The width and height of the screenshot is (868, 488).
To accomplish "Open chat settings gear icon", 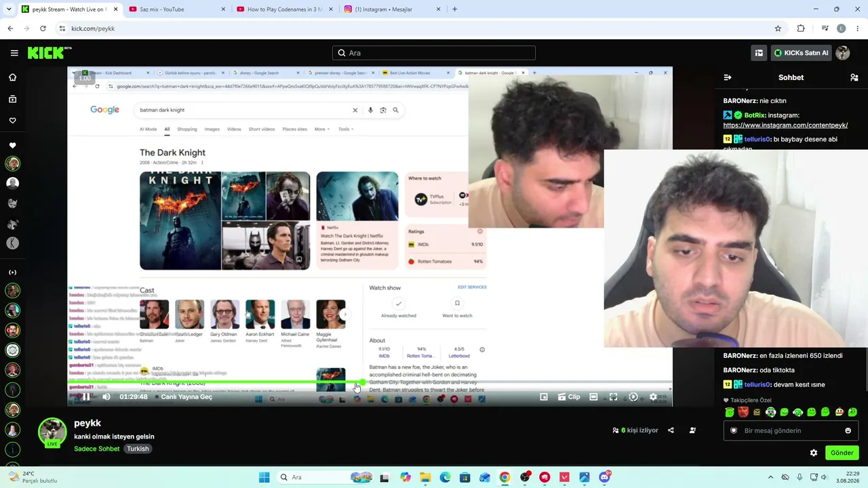I will [x=814, y=453].
